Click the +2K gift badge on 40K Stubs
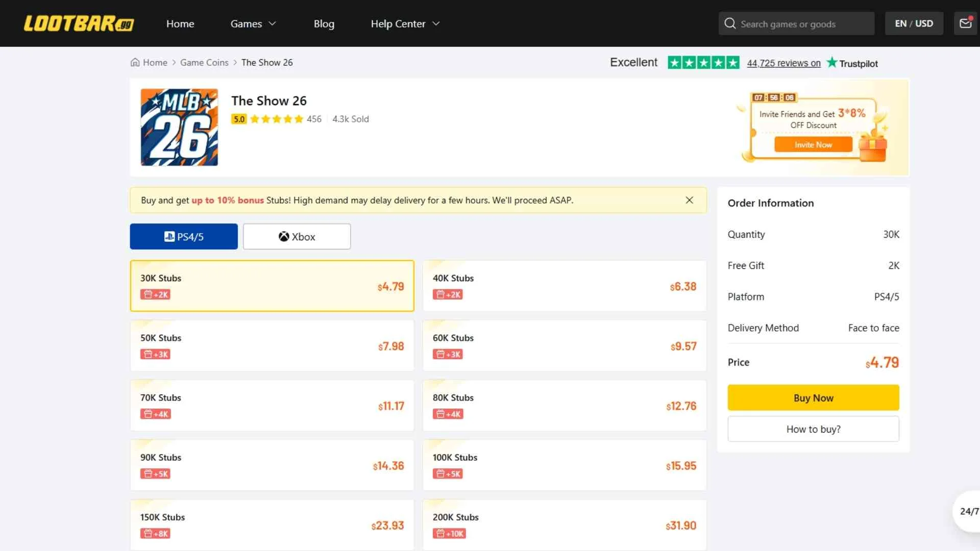The image size is (980, 551). point(448,294)
